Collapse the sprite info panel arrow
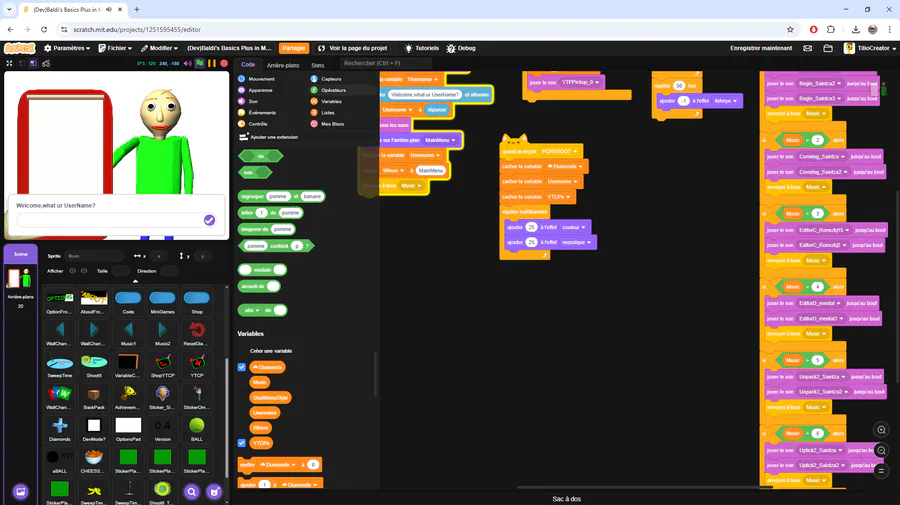 pyautogui.click(x=135, y=281)
